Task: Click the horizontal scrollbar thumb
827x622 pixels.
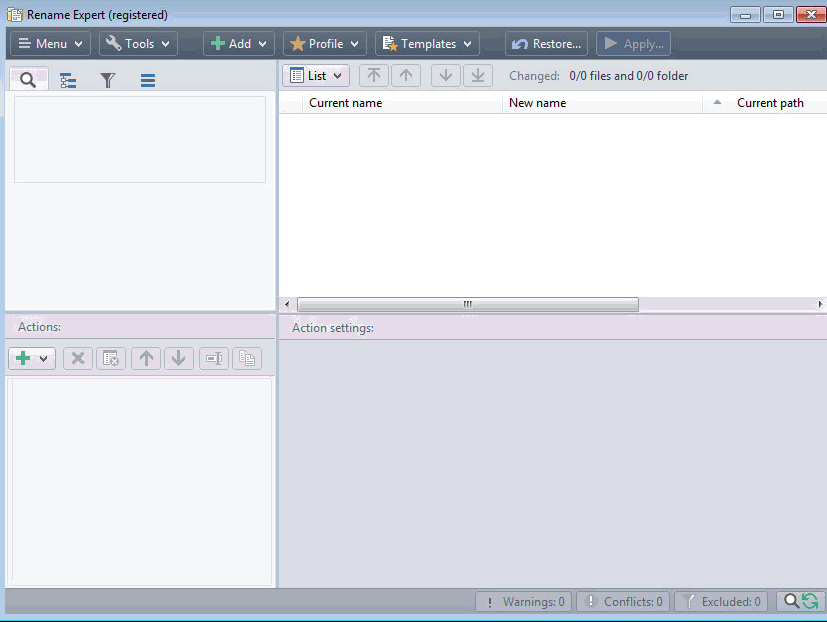Action: (468, 304)
